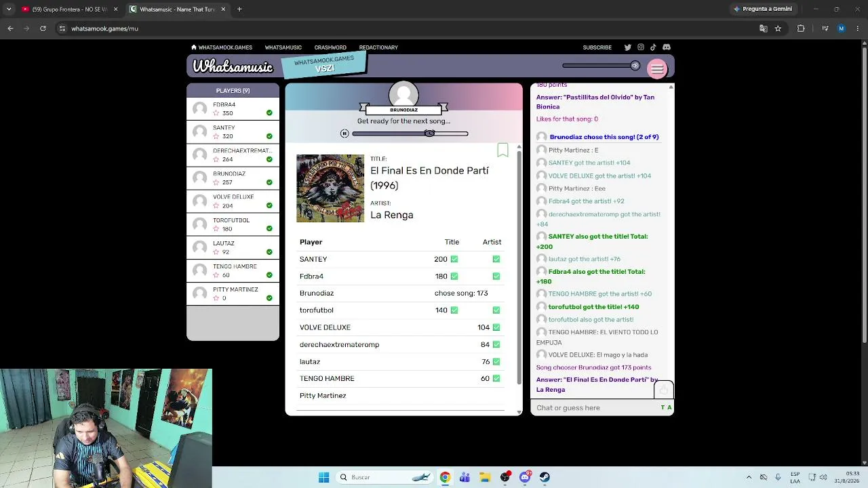Click FDBRA4 star icon in players list

click(216, 113)
